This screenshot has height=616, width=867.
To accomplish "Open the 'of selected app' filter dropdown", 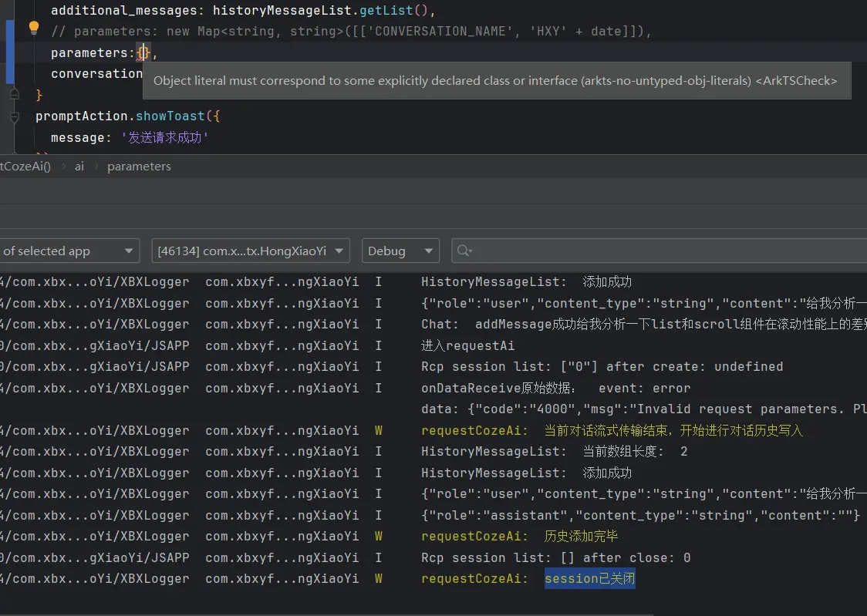I will coord(68,251).
